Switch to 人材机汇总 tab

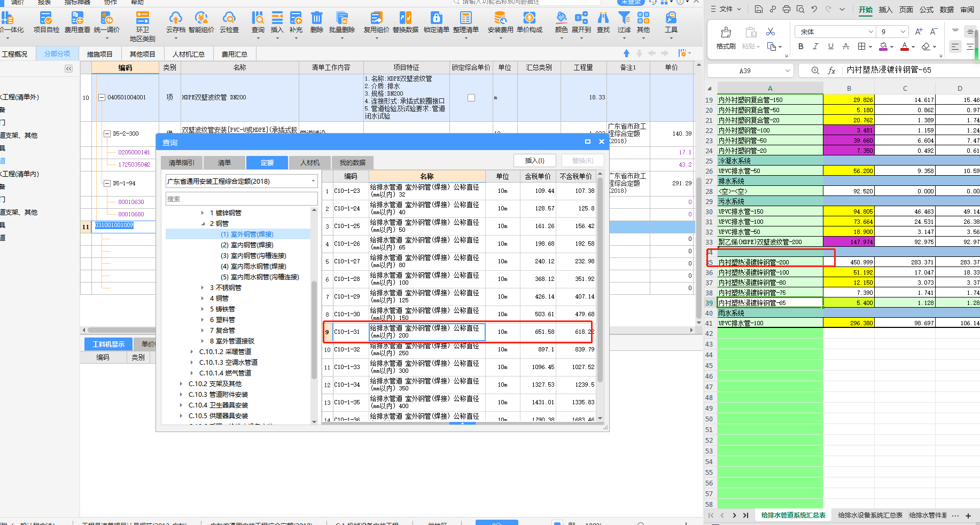pyautogui.click(x=189, y=54)
